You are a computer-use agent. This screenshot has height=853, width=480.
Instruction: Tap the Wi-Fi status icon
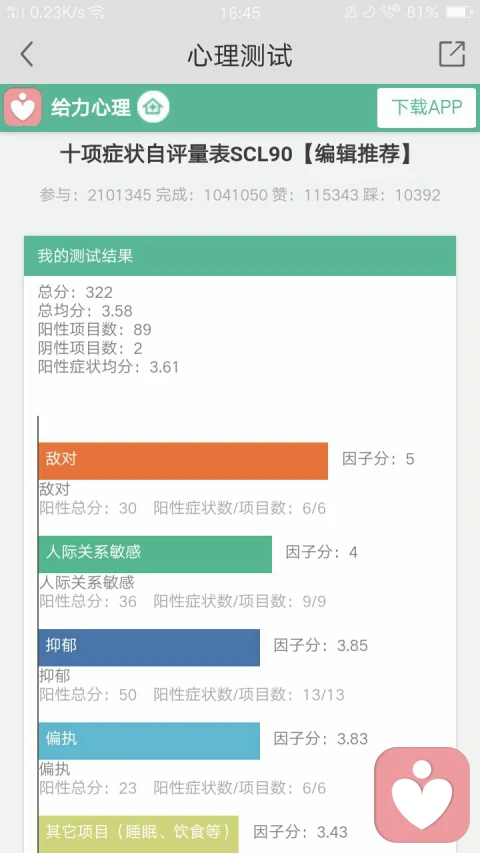(97, 12)
